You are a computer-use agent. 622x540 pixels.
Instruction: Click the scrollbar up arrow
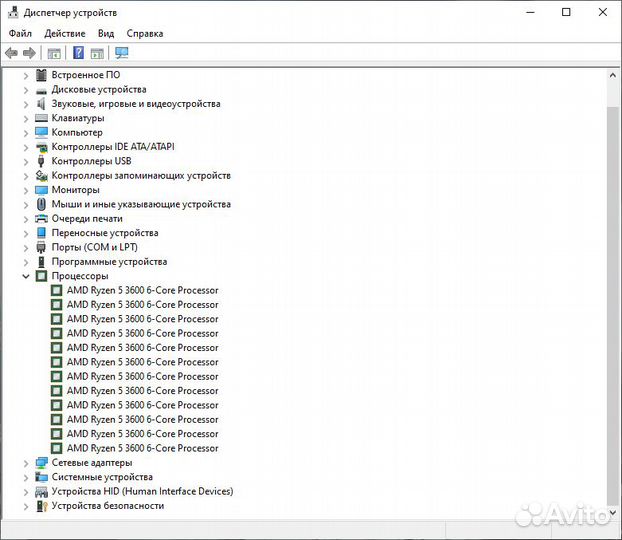tap(612, 75)
